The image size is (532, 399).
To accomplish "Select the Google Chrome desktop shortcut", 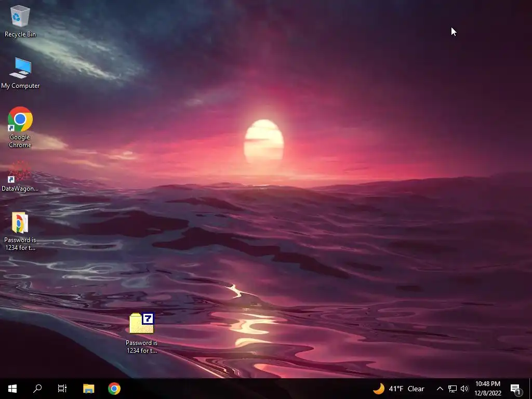I will point(20,127).
